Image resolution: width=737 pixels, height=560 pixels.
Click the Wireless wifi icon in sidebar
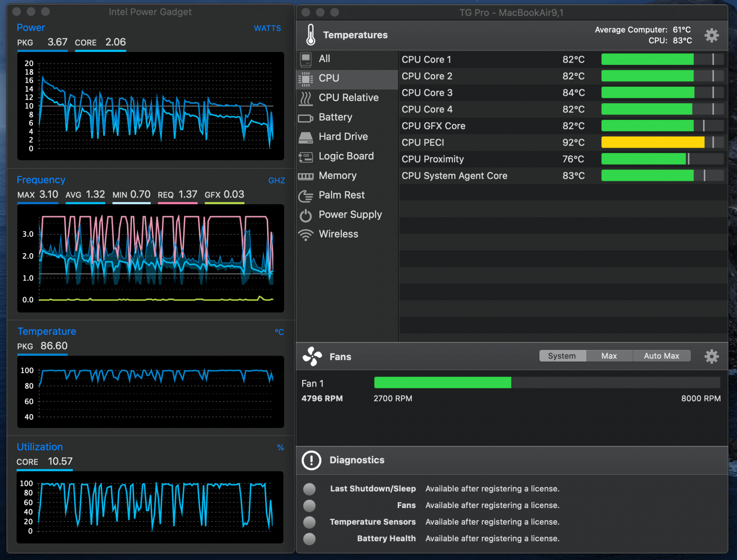pos(305,234)
